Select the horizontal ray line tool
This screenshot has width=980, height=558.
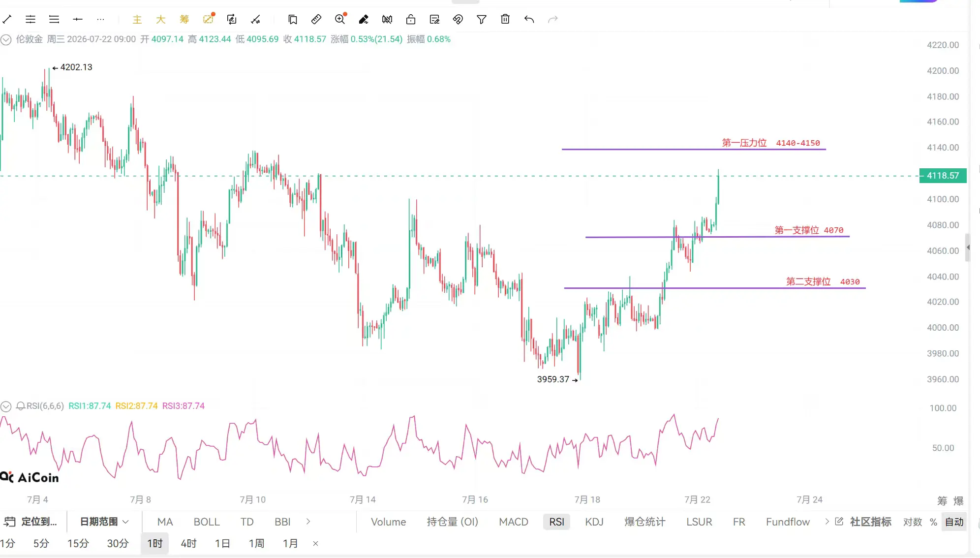(x=78, y=19)
